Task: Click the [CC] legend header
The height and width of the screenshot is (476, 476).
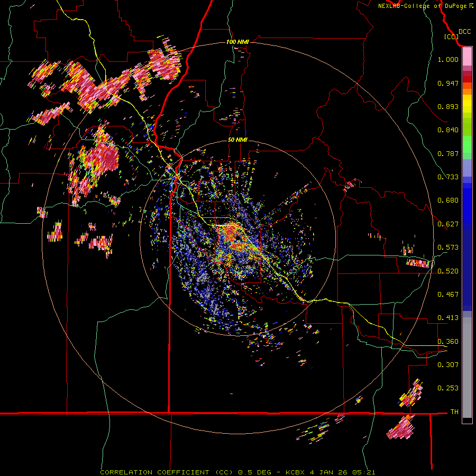Action: [451, 36]
